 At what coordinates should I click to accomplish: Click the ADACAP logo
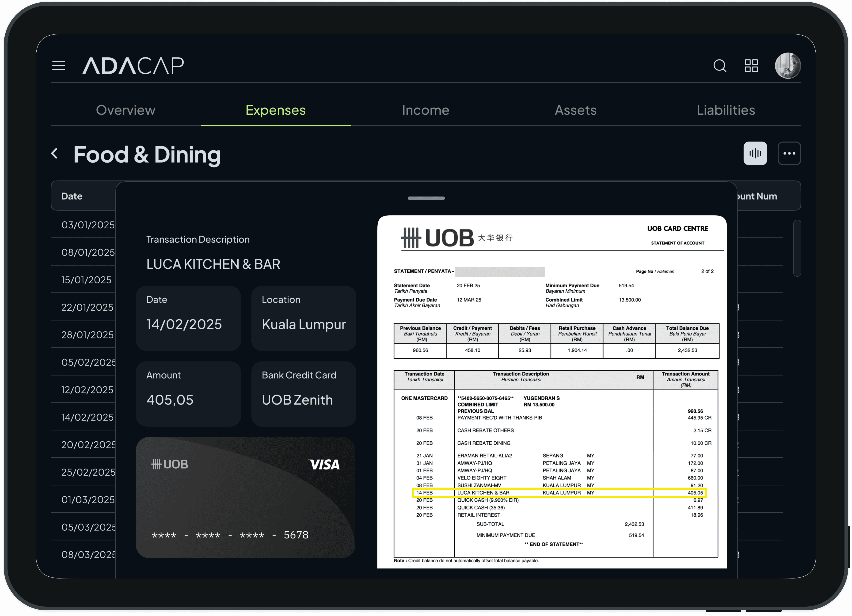coord(133,66)
